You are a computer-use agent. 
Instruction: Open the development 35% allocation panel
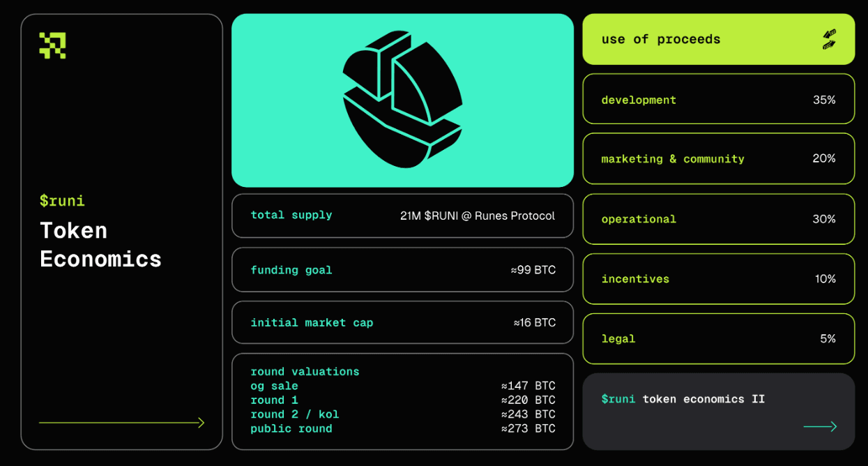click(718, 98)
